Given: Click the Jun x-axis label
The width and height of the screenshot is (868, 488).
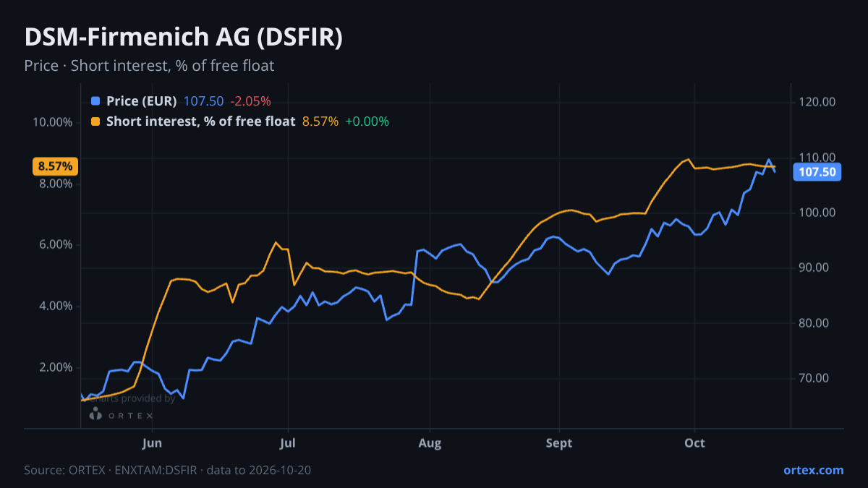Looking at the screenshot, I should (152, 442).
